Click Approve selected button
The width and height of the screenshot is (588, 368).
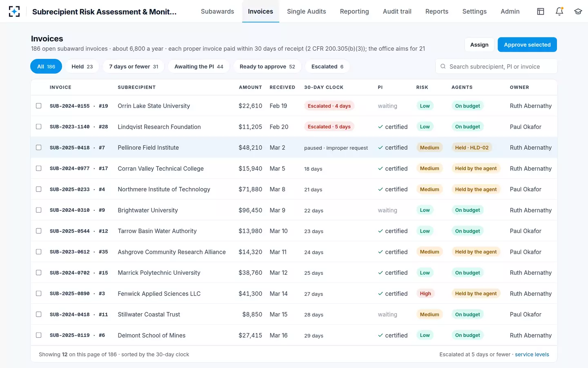coord(527,45)
